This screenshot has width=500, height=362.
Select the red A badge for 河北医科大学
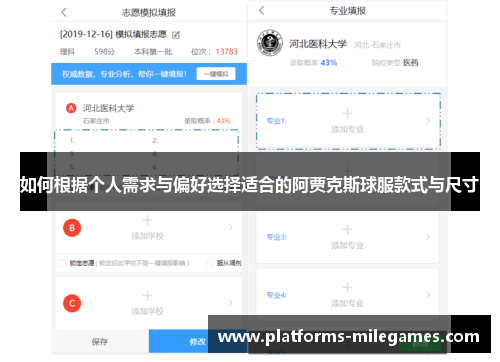pyautogui.click(x=71, y=108)
